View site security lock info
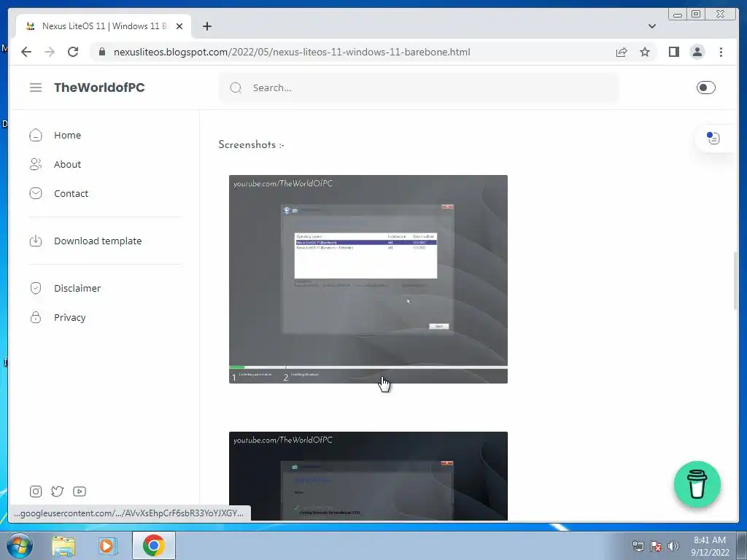 (102, 52)
